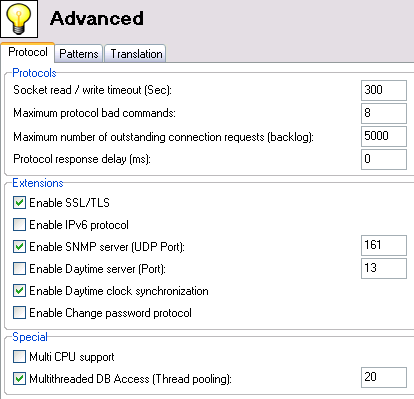The width and height of the screenshot is (414, 399).
Task: Click the outstanding connection requests (backlog) label
Action: pyautogui.click(x=163, y=137)
